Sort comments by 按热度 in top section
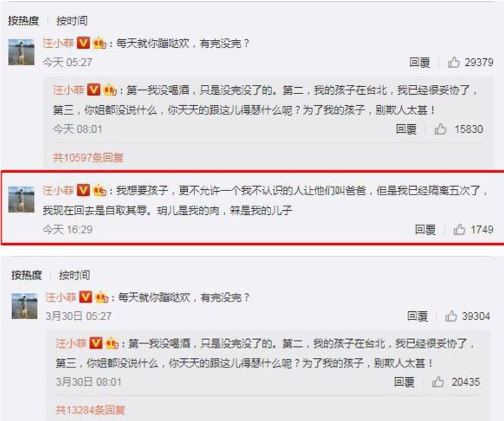The height and width of the screenshot is (421, 504). point(24,21)
